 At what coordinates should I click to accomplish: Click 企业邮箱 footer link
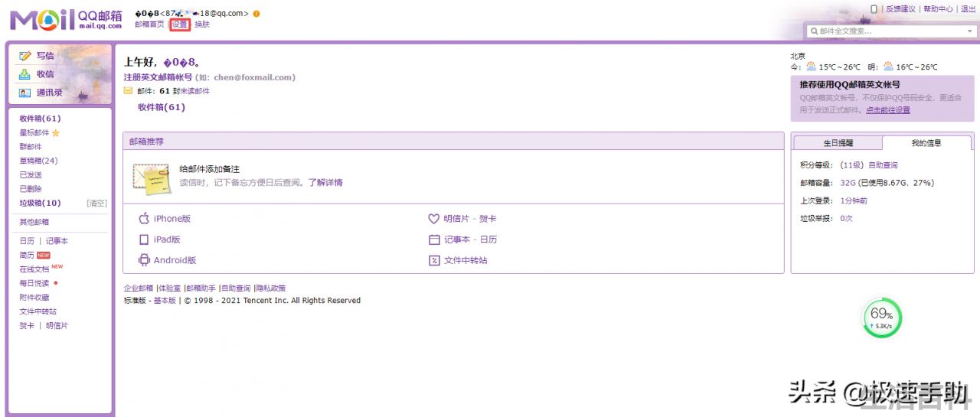pyautogui.click(x=139, y=288)
